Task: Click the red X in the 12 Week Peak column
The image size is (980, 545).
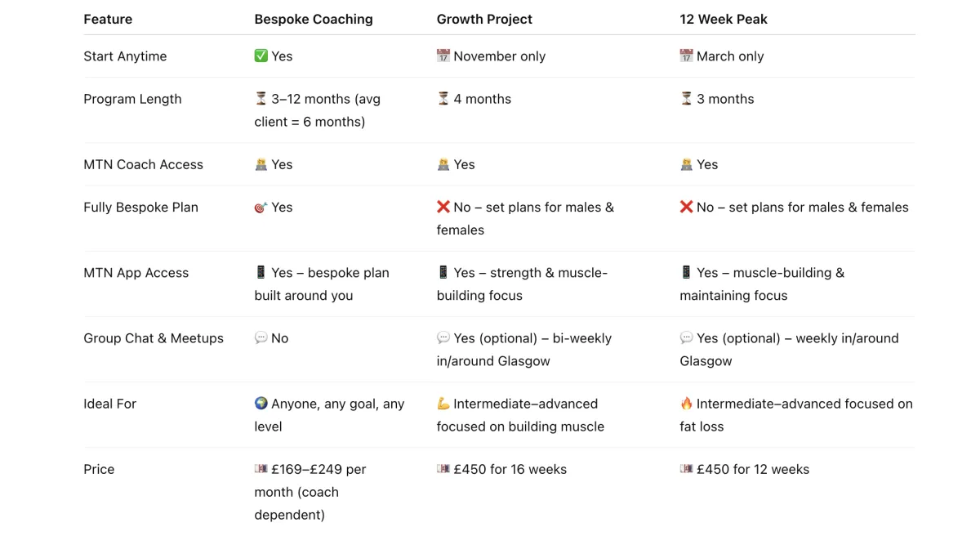Action: 686,208
